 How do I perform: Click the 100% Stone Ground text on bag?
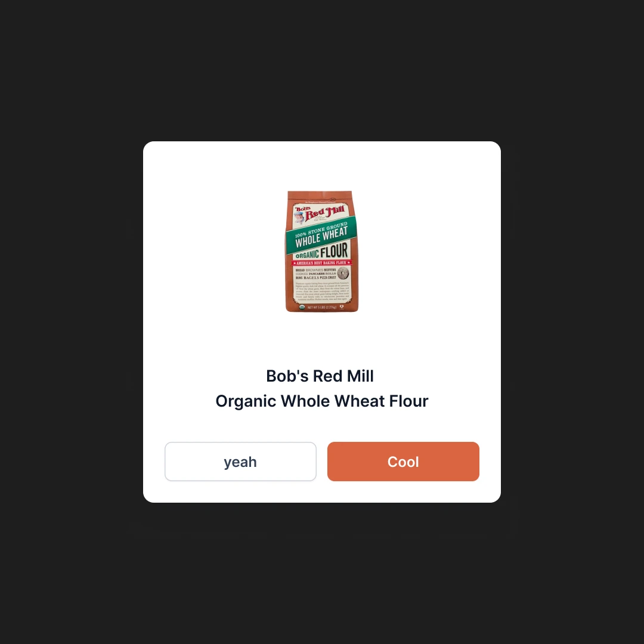(321, 230)
